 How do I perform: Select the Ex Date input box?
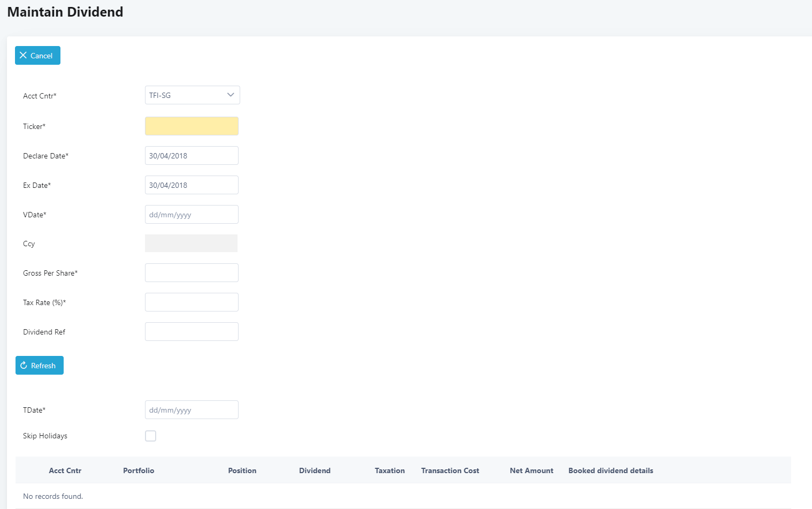[191, 185]
